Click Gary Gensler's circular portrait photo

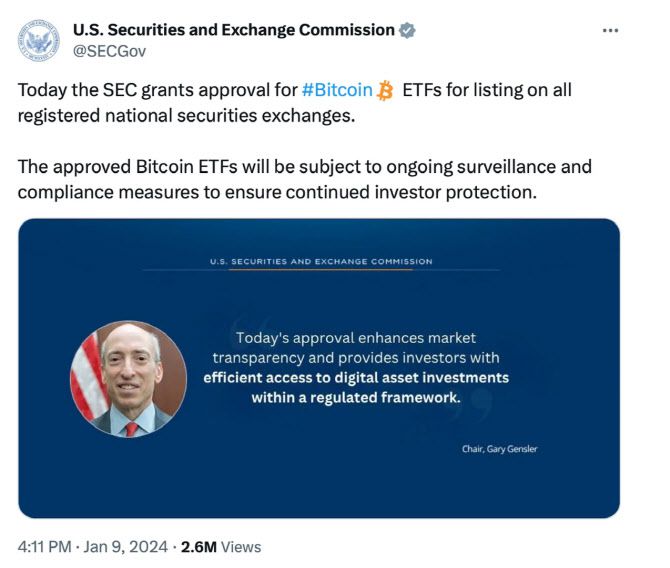pyautogui.click(x=128, y=378)
